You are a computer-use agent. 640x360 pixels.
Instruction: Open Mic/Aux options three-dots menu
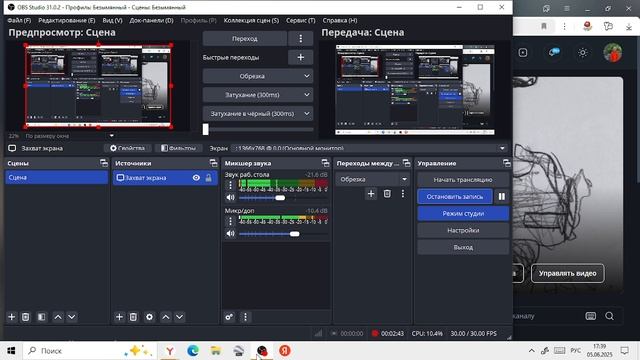pyautogui.click(x=230, y=221)
